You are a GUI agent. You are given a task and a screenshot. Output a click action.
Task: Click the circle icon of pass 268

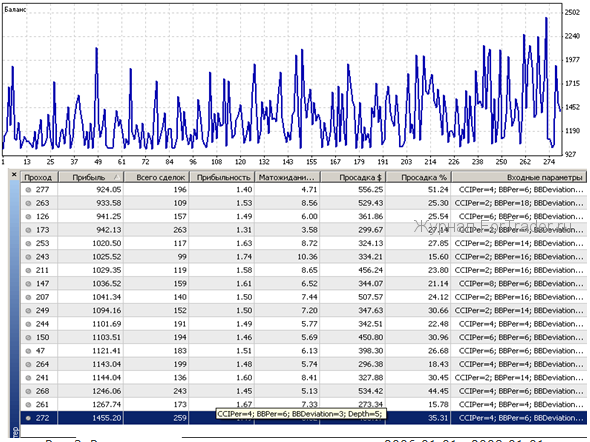(x=28, y=391)
